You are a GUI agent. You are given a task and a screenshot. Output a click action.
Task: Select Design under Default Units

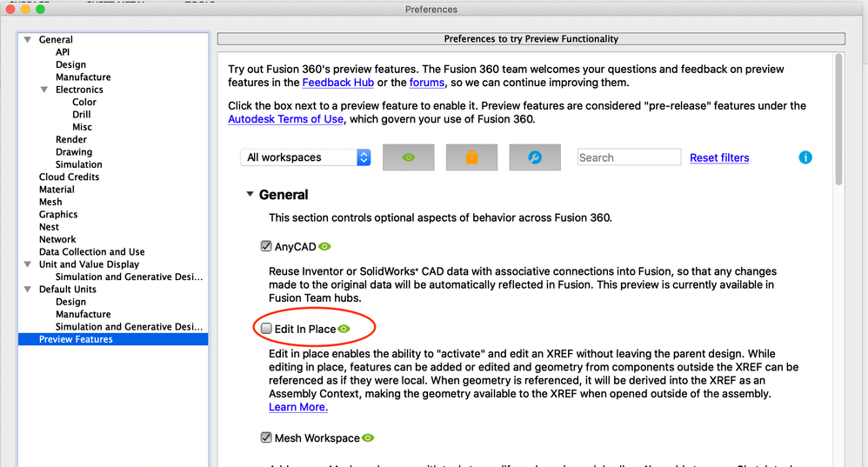pyautogui.click(x=70, y=302)
